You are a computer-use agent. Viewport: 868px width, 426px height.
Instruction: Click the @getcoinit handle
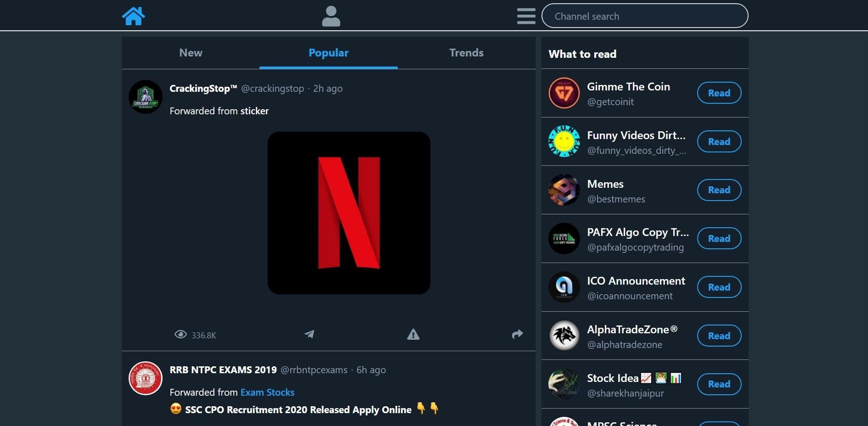pyautogui.click(x=610, y=102)
